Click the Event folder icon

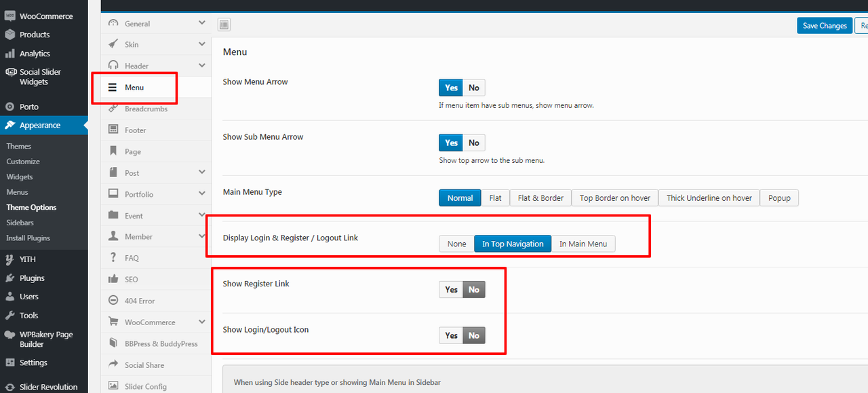click(x=113, y=215)
